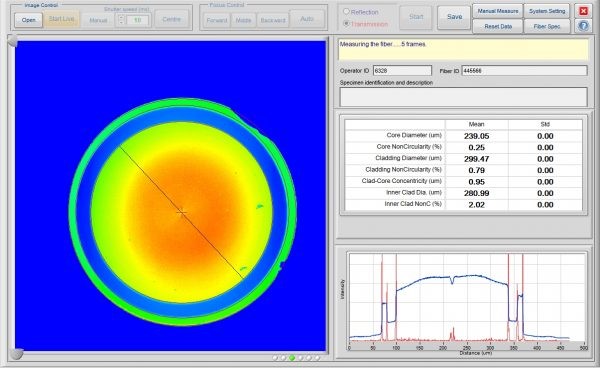The width and height of the screenshot is (600, 368).
Task: Click the Inner Clad Dia. mean 280.99
Action: pyautogui.click(x=476, y=194)
